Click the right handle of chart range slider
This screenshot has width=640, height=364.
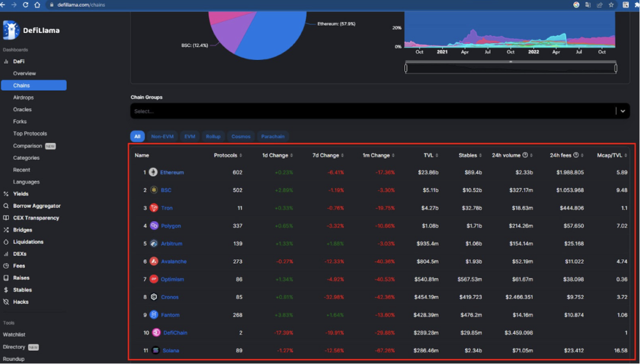pyautogui.click(x=616, y=68)
